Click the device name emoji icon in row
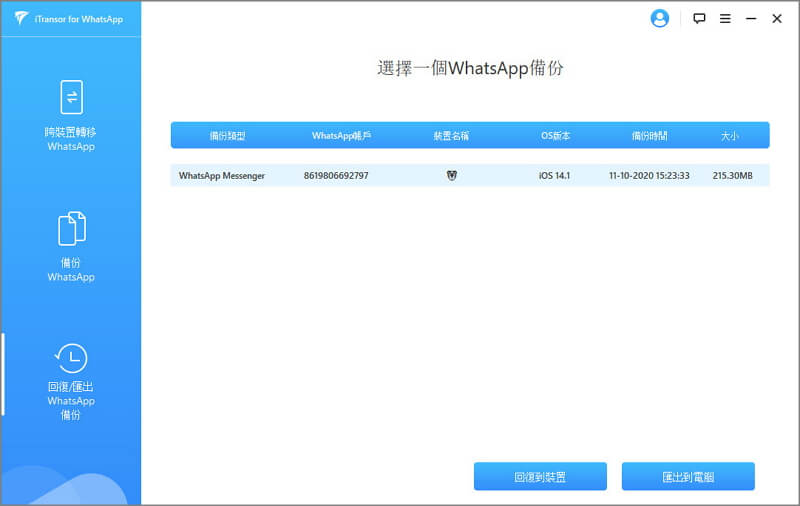The height and width of the screenshot is (506, 800). click(x=451, y=176)
